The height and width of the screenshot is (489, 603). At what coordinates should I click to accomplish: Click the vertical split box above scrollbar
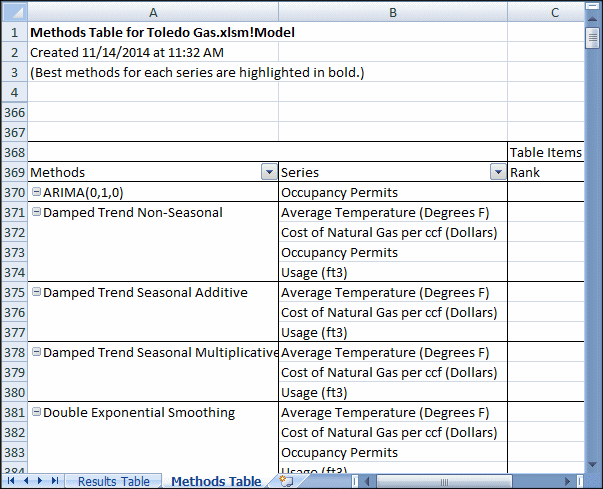coord(593,6)
